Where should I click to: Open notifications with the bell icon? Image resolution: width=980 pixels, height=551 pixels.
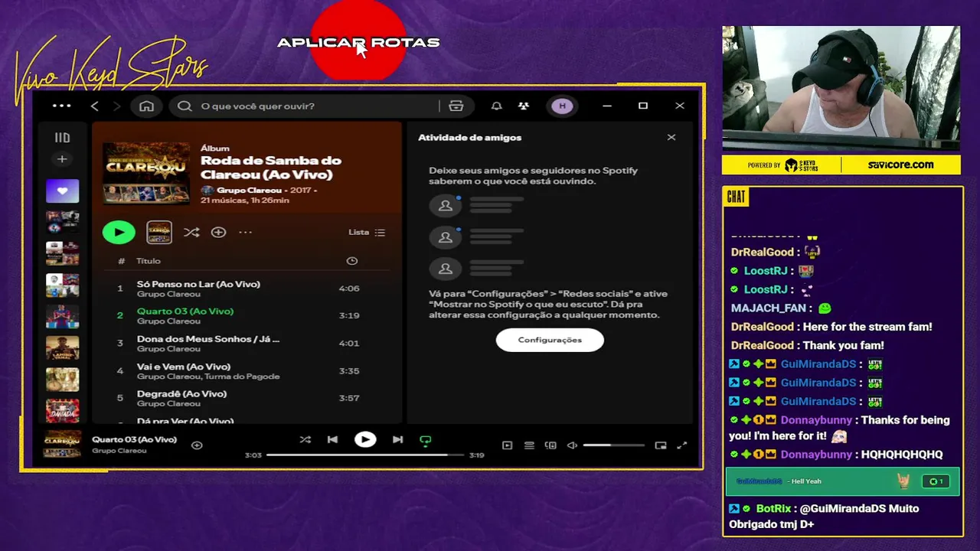coord(496,106)
